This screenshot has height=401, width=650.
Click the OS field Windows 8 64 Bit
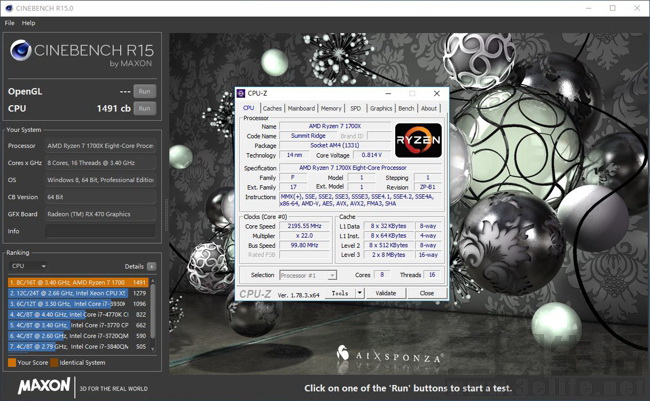[100, 180]
